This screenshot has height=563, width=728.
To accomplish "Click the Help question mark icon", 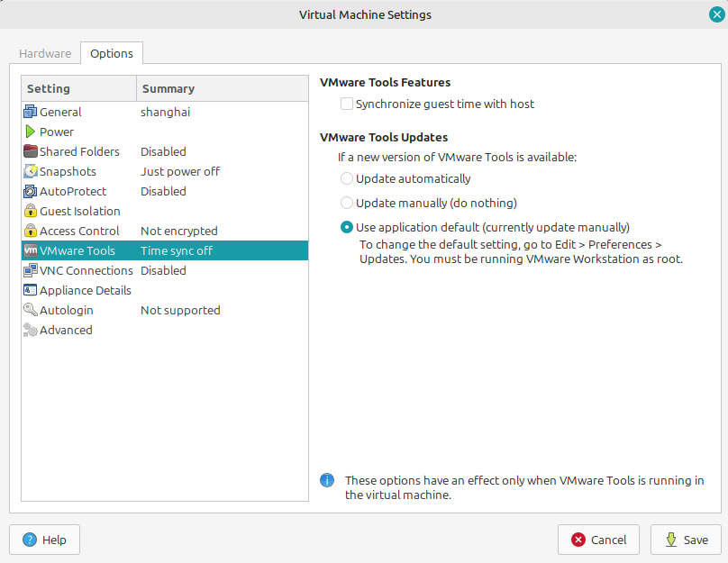I will [30, 540].
